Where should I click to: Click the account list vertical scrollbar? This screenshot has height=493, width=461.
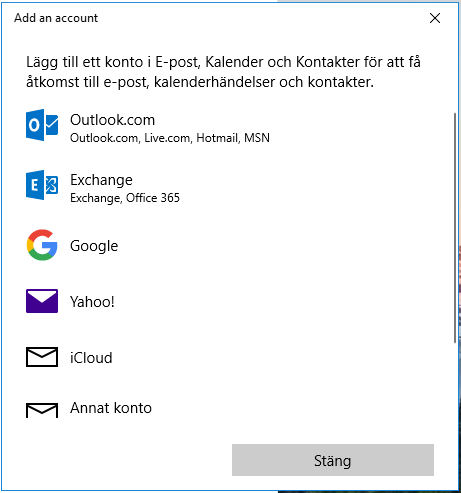pyautogui.click(x=455, y=228)
